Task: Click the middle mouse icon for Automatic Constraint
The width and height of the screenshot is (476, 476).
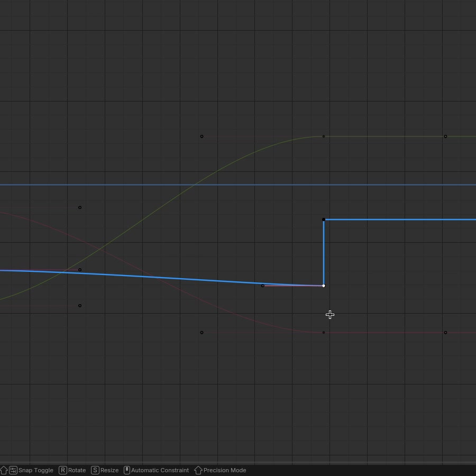Action: click(127, 470)
